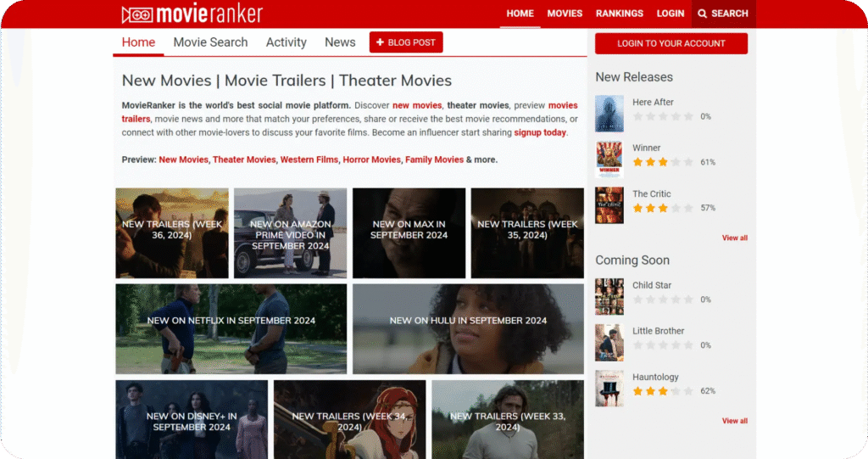
Task: Click the Search magnifier icon
Action: (702, 14)
